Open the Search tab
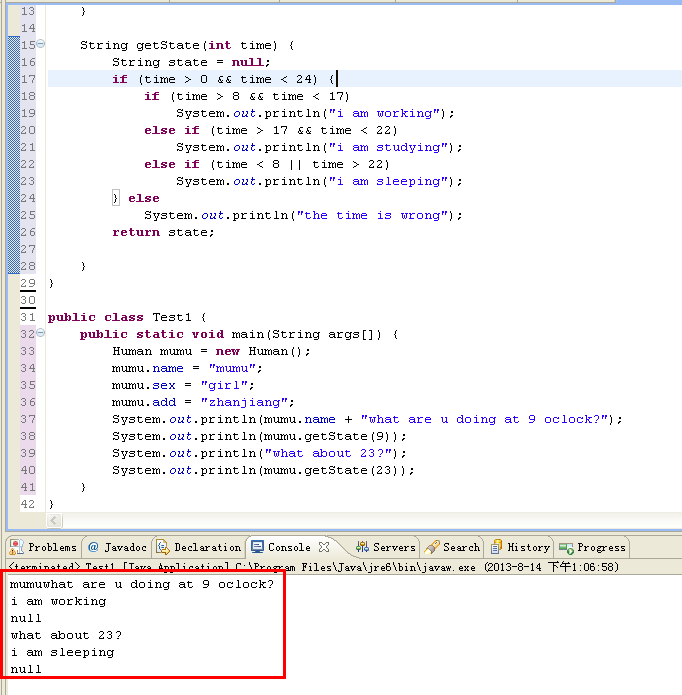The width and height of the screenshot is (682, 695). pyautogui.click(x=452, y=547)
